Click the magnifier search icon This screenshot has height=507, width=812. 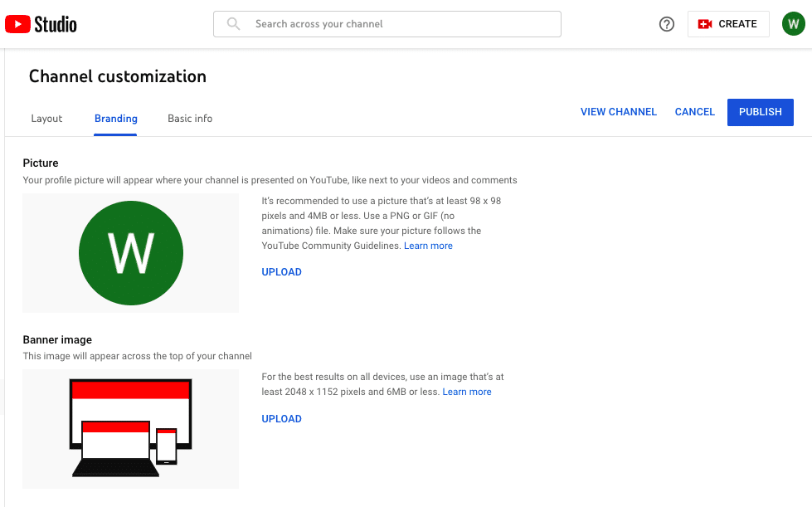coord(234,24)
